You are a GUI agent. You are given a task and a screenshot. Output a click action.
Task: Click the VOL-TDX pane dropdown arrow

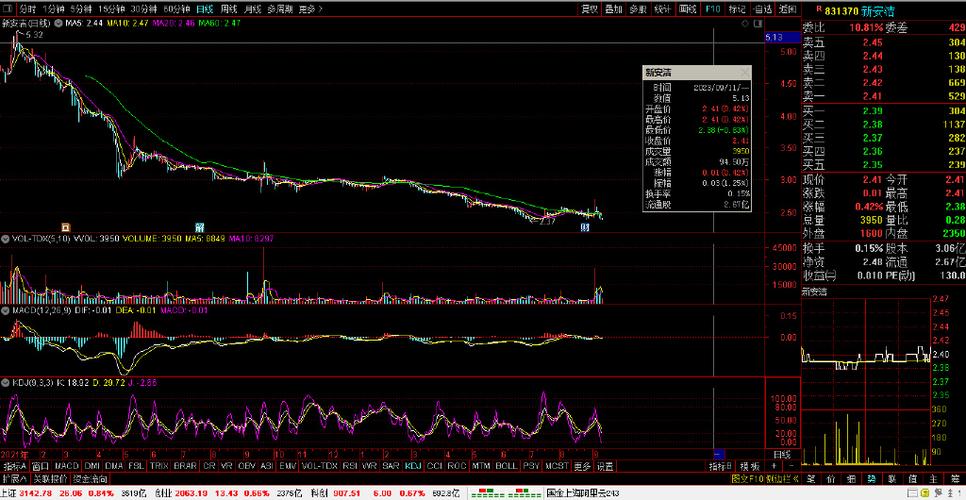[x=4, y=238]
